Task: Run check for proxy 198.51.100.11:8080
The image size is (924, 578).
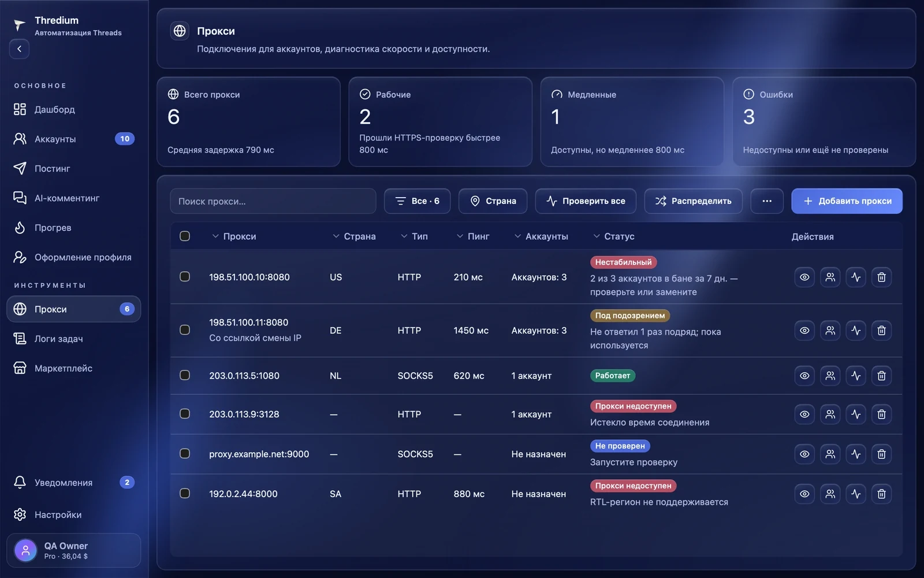Action: pyautogui.click(x=856, y=331)
